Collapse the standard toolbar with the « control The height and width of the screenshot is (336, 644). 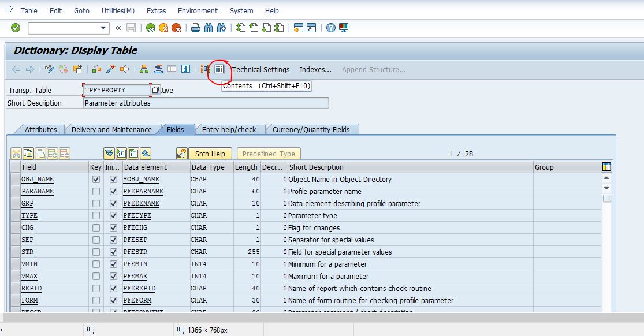coord(118,27)
